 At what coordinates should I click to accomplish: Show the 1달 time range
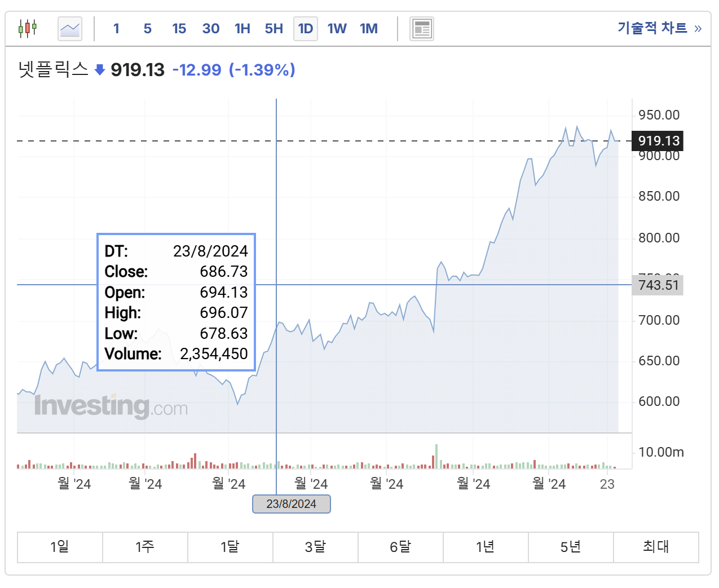[x=230, y=547]
